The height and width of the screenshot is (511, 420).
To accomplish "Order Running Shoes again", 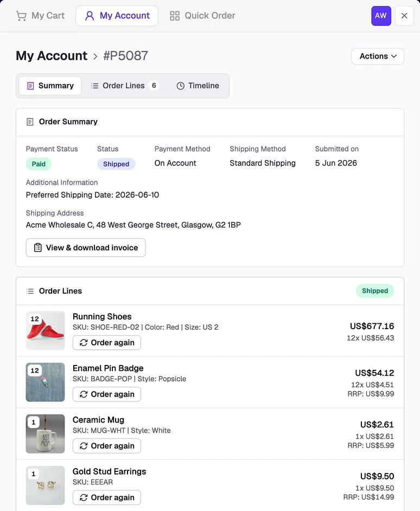I will (107, 343).
